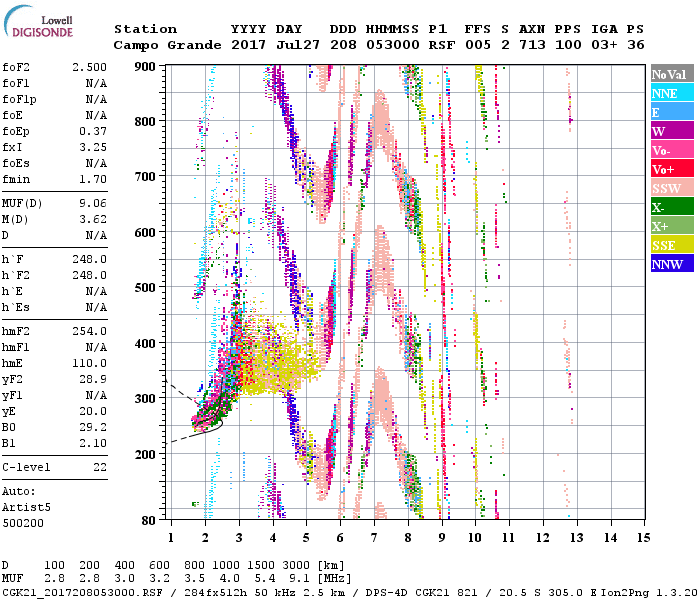Select the NoVal legend swatch
The image size is (700, 600).
671,74
